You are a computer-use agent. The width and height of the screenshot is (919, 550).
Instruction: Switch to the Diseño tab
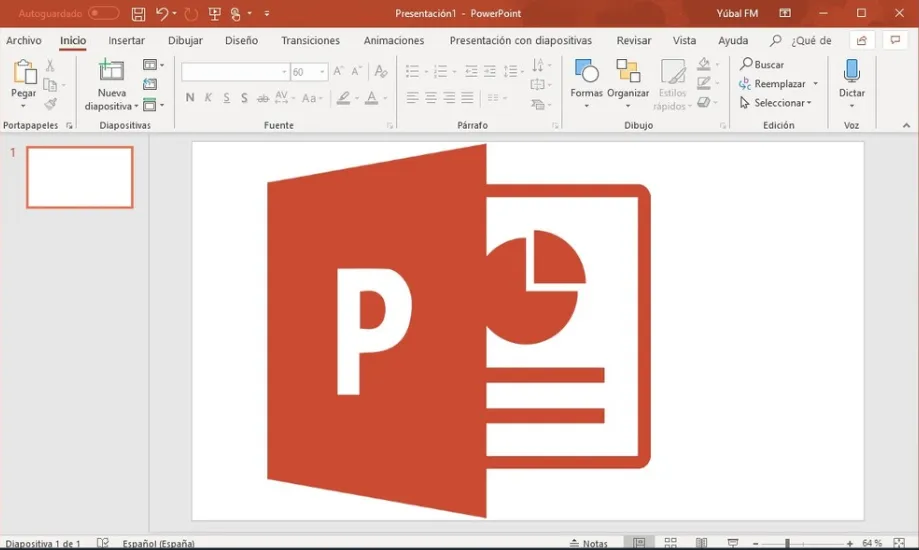coord(241,40)
